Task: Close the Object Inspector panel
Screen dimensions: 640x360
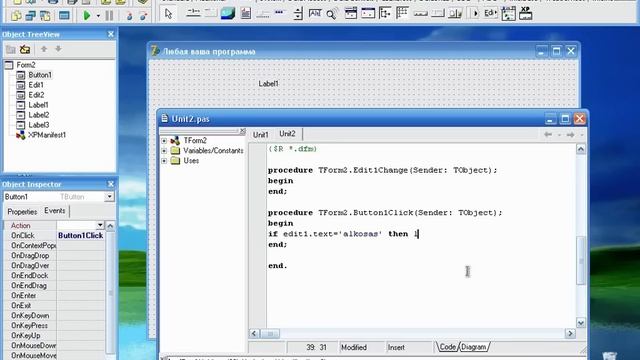Action: pos(111,184)
